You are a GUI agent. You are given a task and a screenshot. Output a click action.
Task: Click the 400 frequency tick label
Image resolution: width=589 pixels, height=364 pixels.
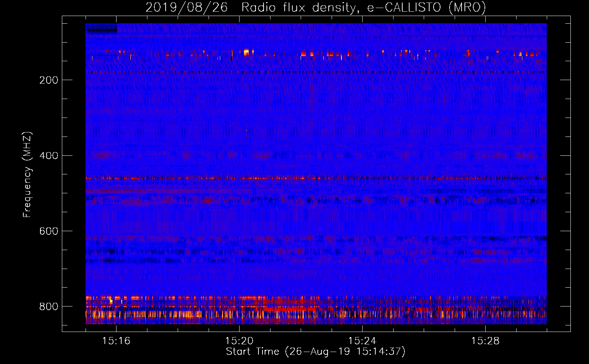[x=49, y=156]
